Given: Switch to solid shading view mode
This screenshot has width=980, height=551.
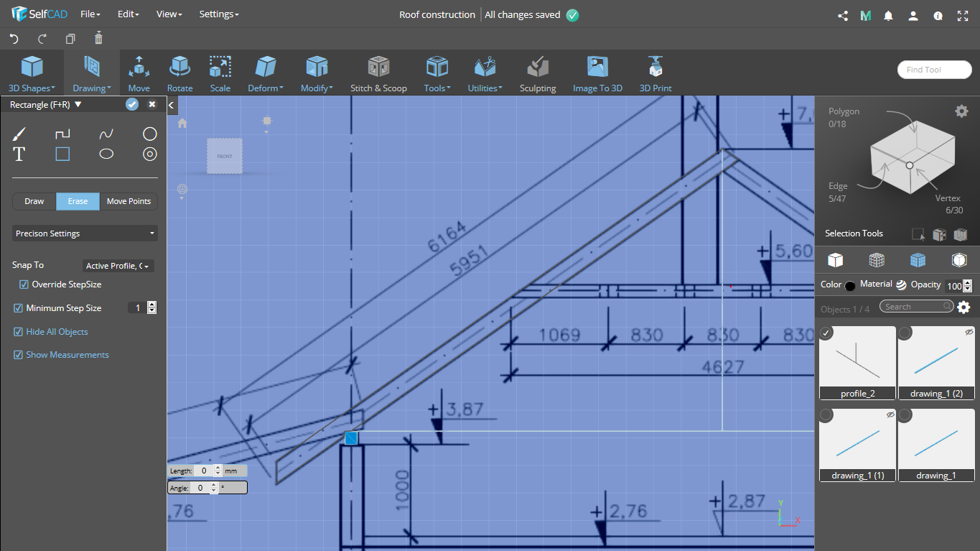Looking at the screenshot, I should 835,260.
